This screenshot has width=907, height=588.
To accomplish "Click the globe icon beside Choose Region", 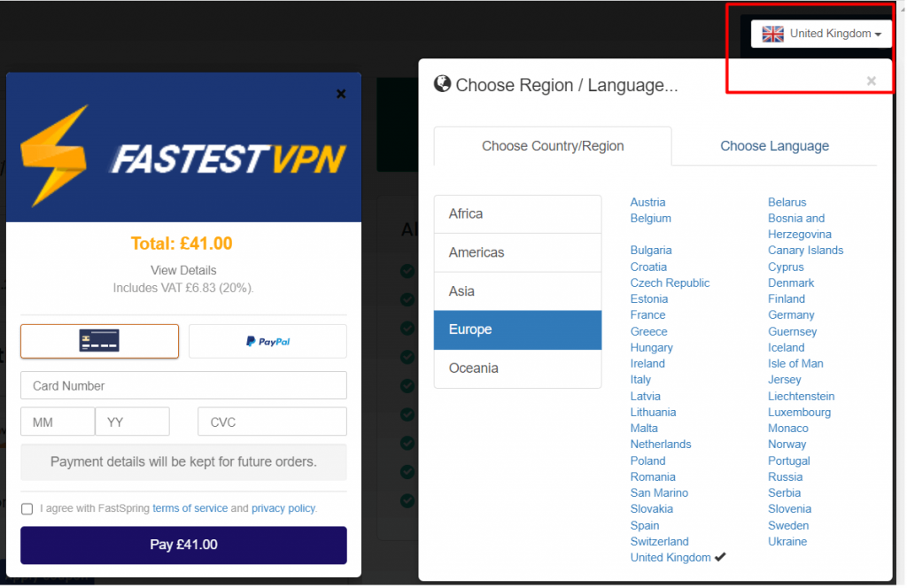I will (x=442, y=83).
